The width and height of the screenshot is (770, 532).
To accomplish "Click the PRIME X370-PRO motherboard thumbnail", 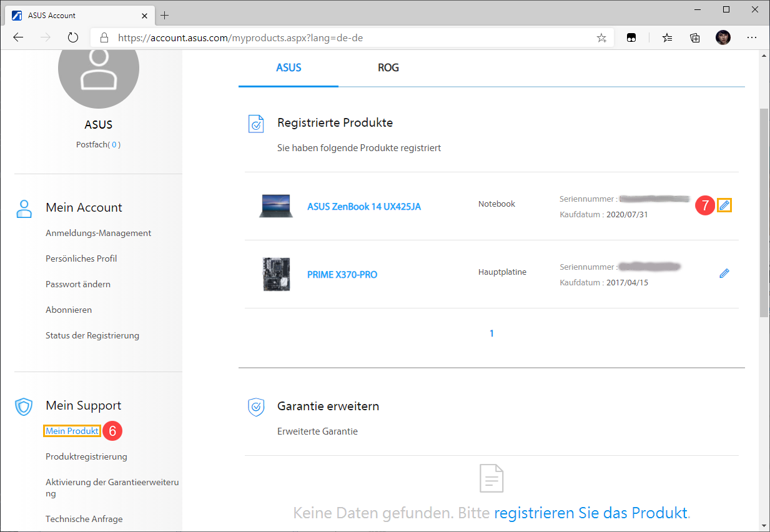I will click(275, 274).
